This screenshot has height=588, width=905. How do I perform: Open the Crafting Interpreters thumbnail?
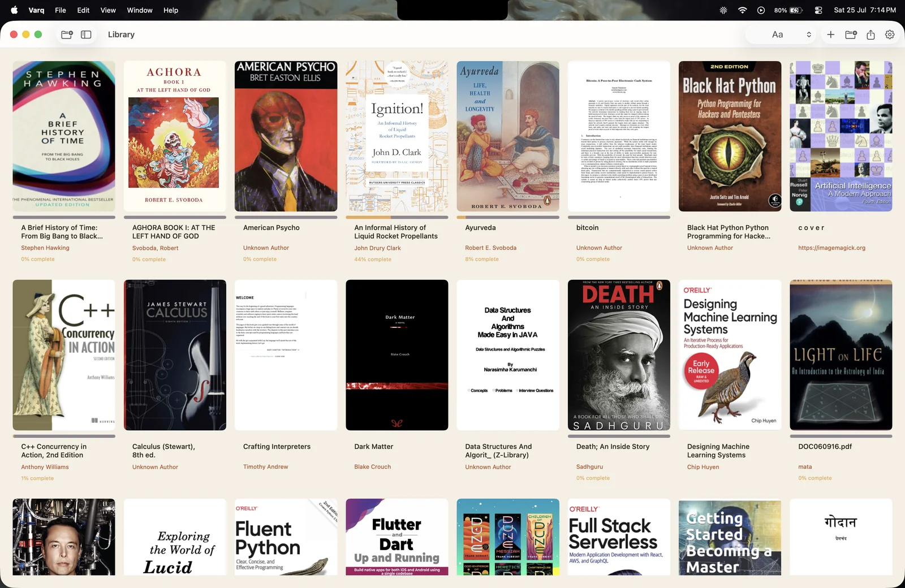[286, 355]
